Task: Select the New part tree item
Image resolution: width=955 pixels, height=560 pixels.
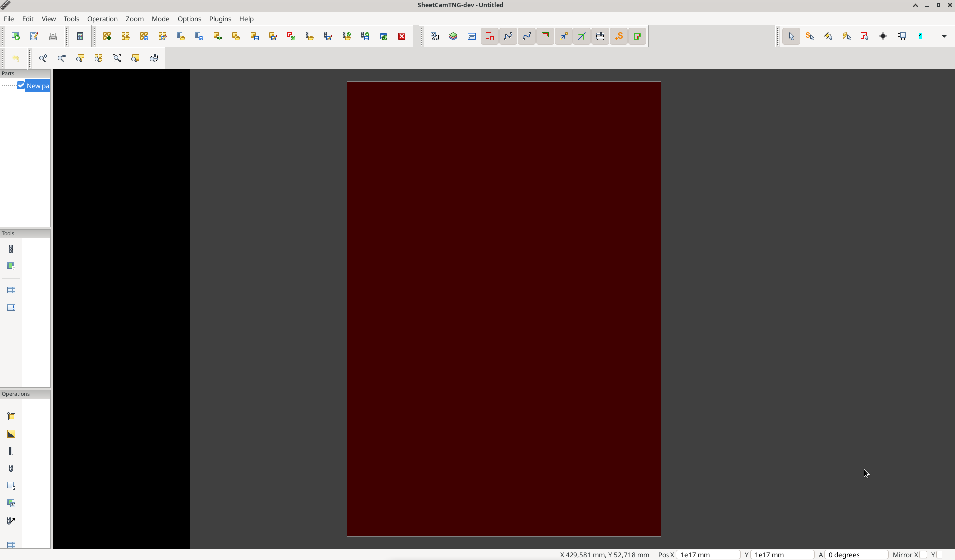Action: (x=38, y=86)
